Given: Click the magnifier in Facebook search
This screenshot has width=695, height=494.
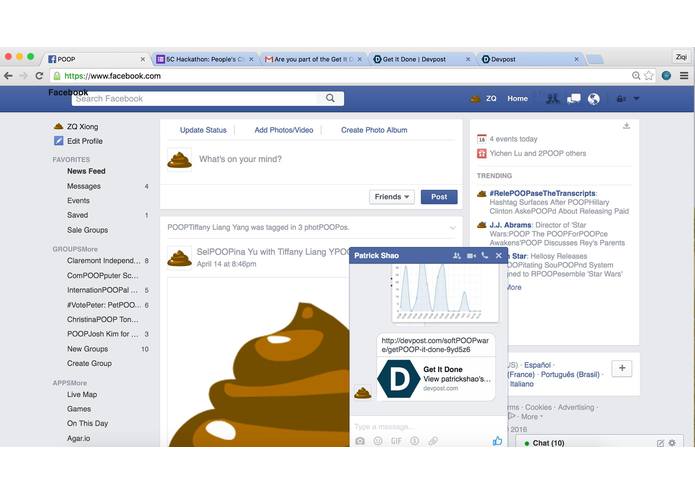Looking at the screenshot, I should point(330,98).
